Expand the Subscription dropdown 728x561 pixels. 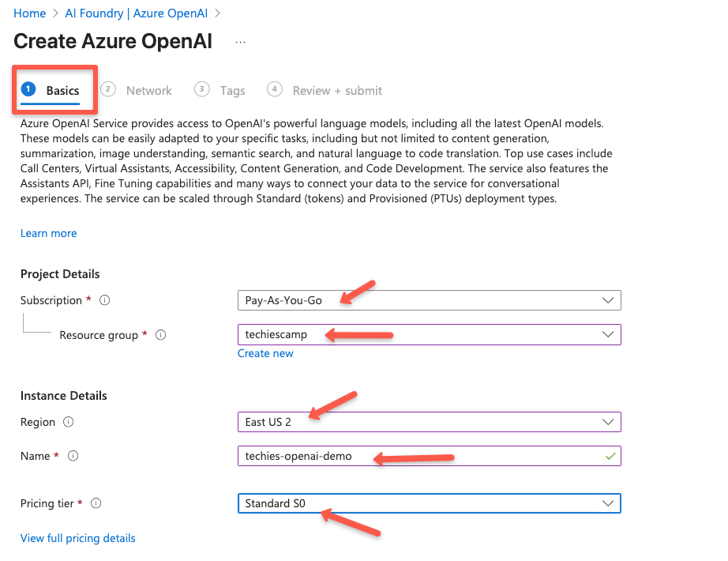[x=608, y=300]
